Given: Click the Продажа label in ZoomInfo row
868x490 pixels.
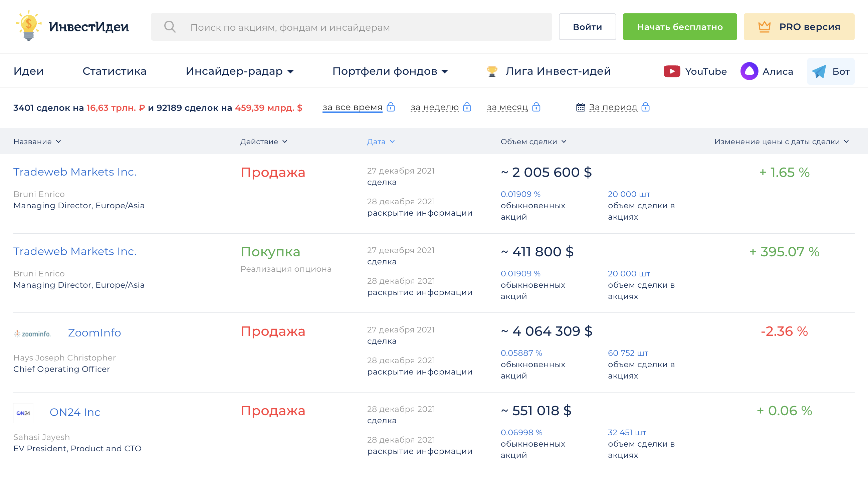Looking at the screenshot, I should [273, 331].
